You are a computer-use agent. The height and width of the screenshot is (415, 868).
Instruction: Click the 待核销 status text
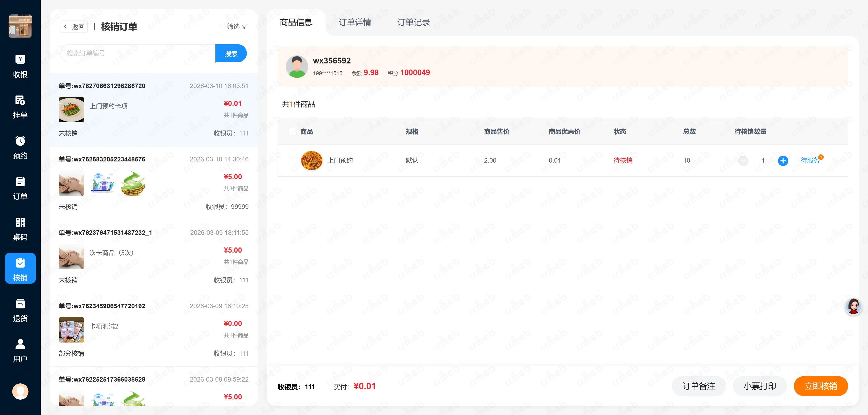[622, 161]
